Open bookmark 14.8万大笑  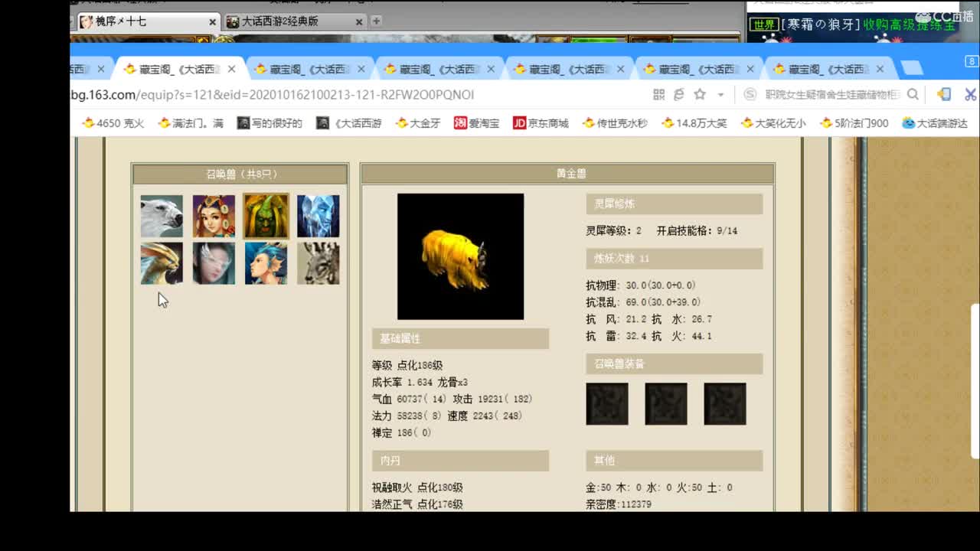(694, 123)
